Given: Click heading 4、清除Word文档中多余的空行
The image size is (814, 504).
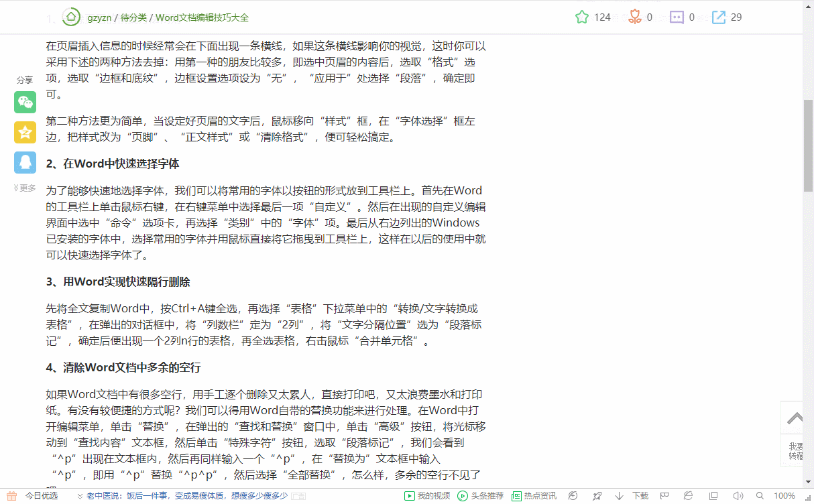Looking at the screenshot, I should tap(123, 368).
